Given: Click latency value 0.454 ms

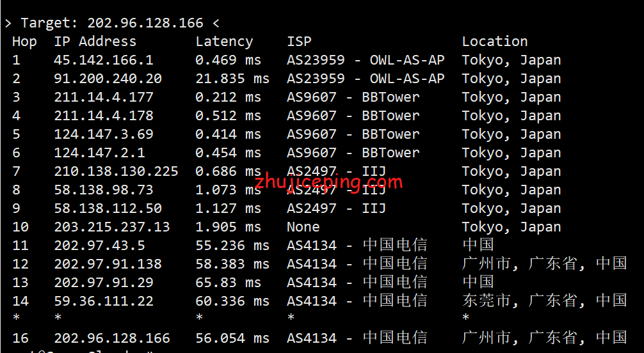Looking at the screenshot, I should [228, 153].
